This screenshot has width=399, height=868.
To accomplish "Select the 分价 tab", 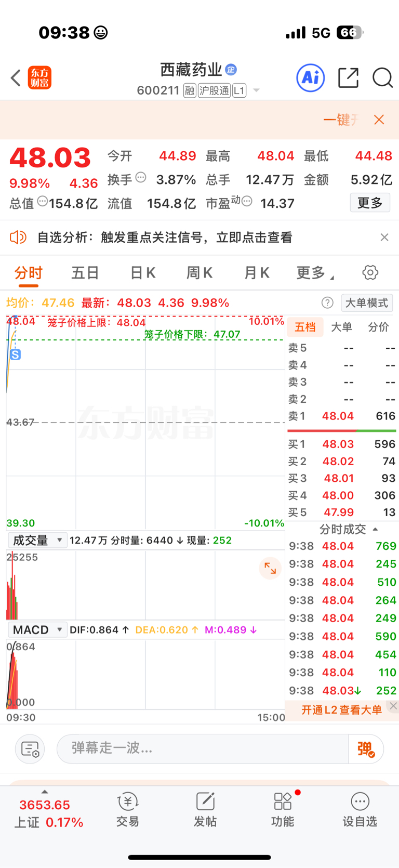I will (x=378, y=327).
